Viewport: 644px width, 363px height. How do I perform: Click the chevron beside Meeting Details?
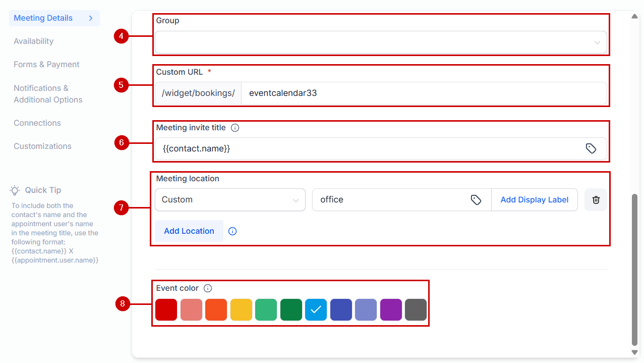click(x=91, y=18)
